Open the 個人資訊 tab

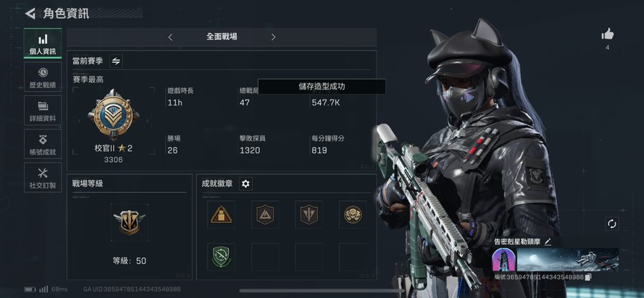pyautogui.click(x=43, y=43)
